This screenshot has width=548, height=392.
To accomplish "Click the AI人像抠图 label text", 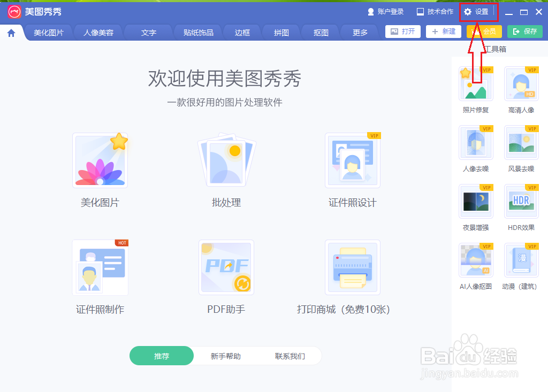I will pyautogui.click(x=476, y=287).
